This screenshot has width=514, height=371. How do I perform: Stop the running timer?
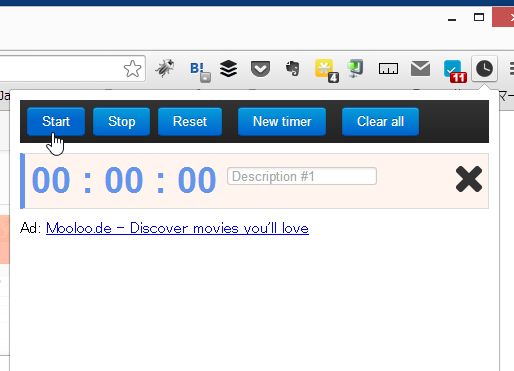point(122,122)
